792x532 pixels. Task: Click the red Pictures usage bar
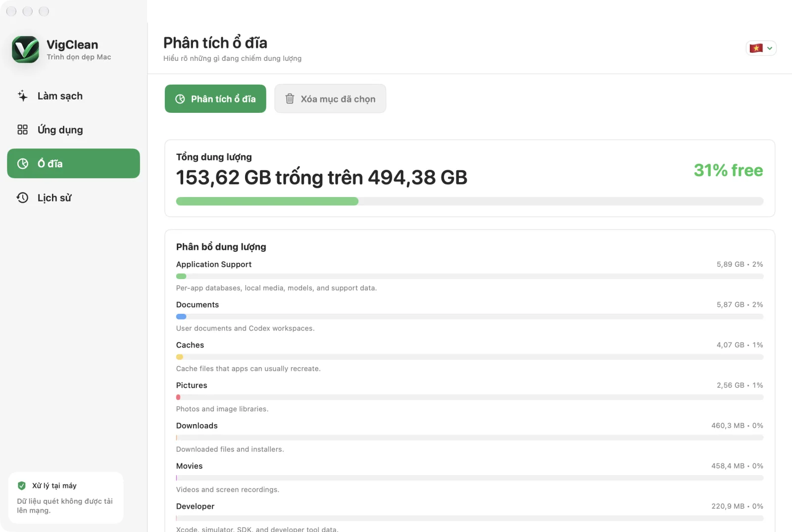pyautogui.click(x=470, y=397)
